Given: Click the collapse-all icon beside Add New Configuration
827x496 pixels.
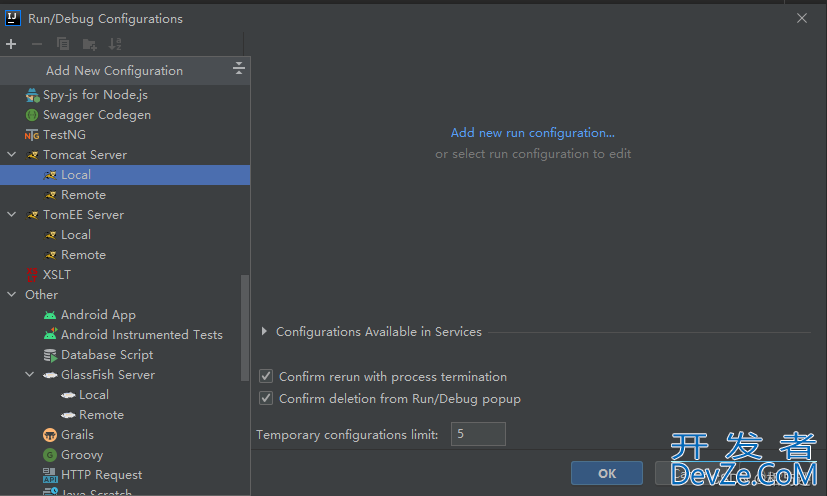Looking at the screenshot, I should tap(239, 68).
